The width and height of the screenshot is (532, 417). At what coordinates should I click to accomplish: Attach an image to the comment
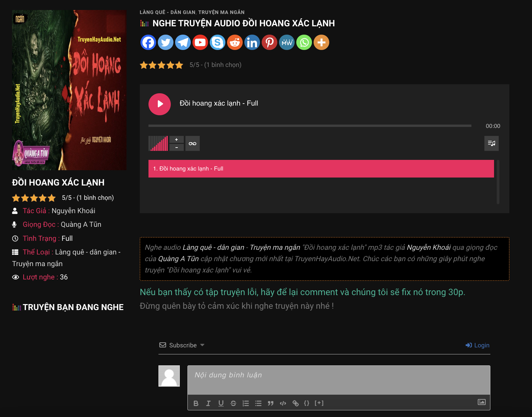tap(482, 402)
